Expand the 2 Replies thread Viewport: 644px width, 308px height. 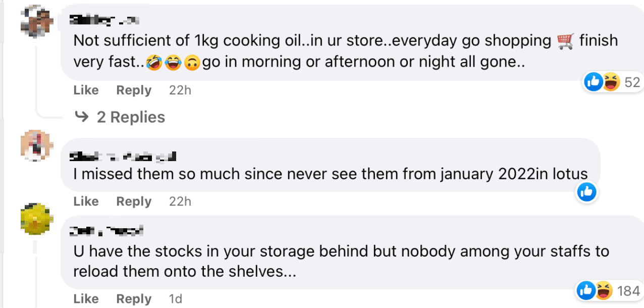click(131, 117)
